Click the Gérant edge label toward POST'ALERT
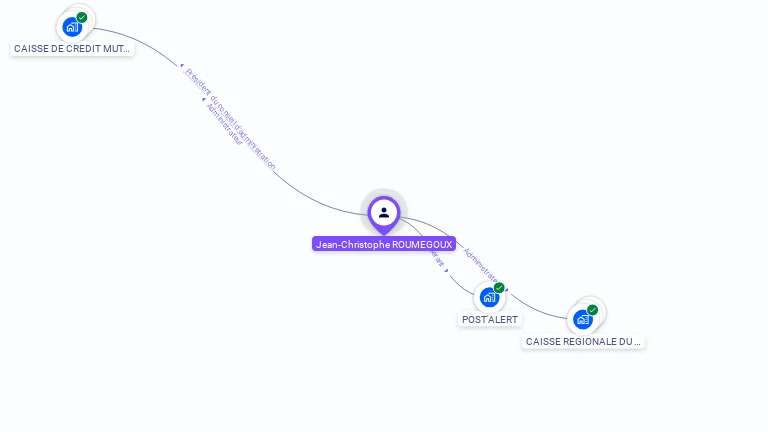Screen dimensions: 768x432 437,259
